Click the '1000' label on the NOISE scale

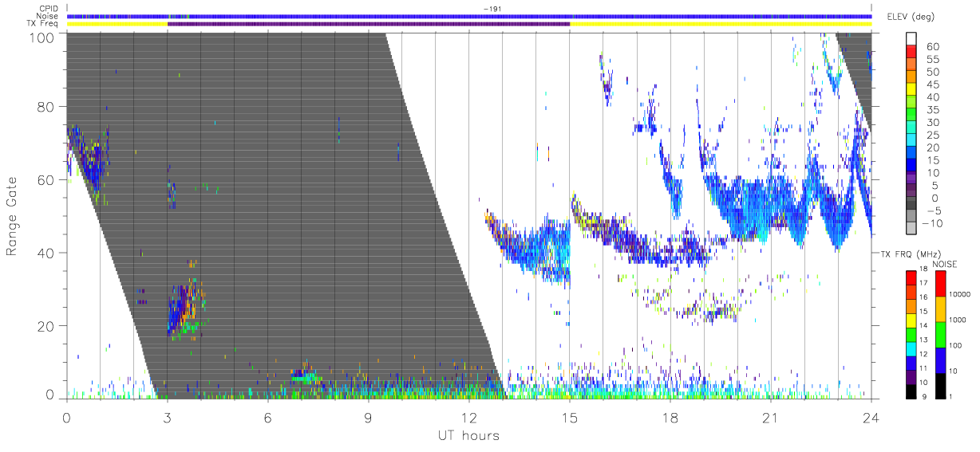click(959, 320)
